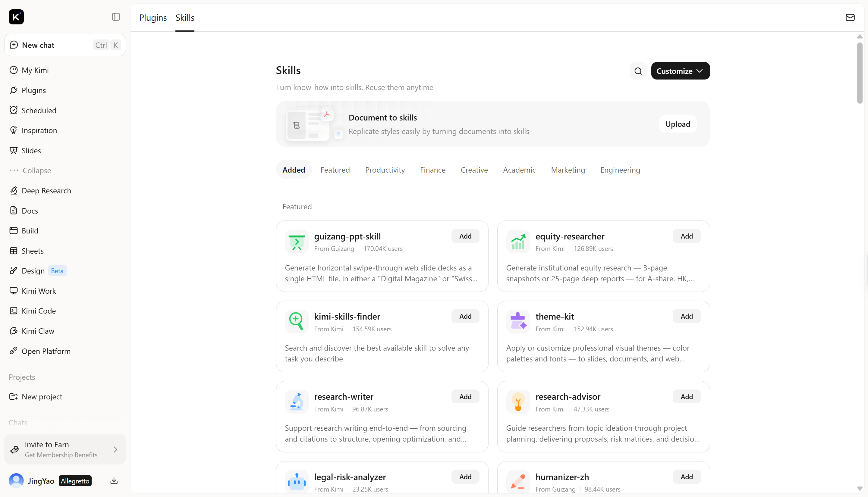
Task: Open Build in sidebar
Action: click(65, 231)
